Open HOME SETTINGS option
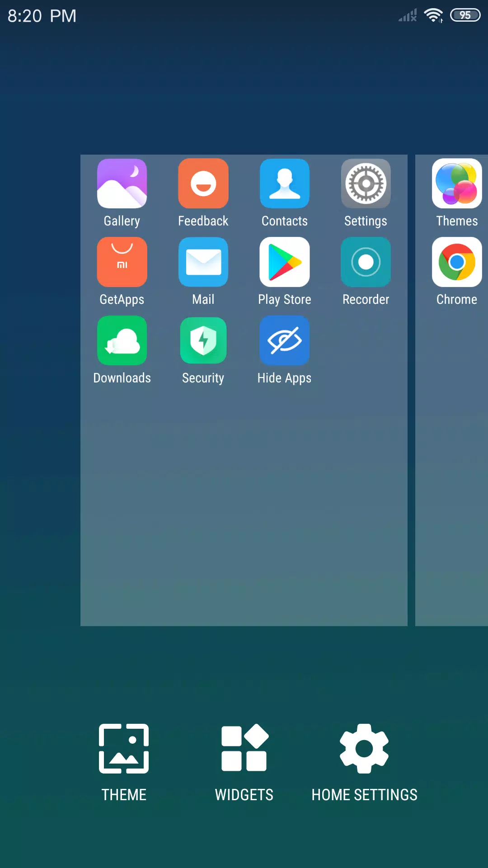Screen dimensions: 488x868 click(x=364, y=762)
